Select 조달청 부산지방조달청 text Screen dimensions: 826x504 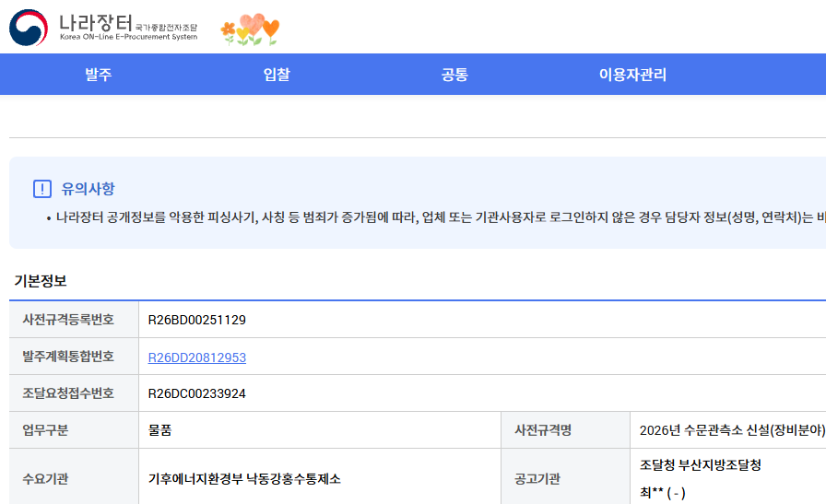(701, 465)
